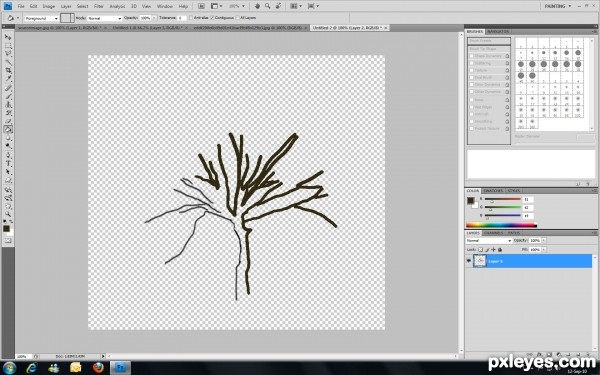This screenshot has width=600, height=375.
Task: Select the Pen tool
Action: (x=8, y=156)
